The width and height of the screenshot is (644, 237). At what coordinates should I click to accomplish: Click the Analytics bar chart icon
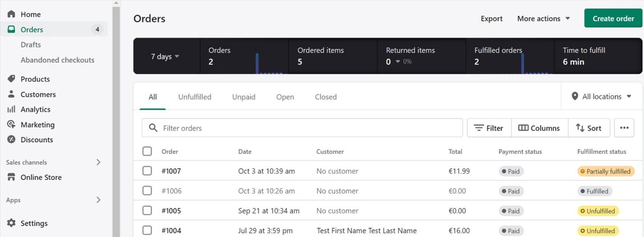11,110
